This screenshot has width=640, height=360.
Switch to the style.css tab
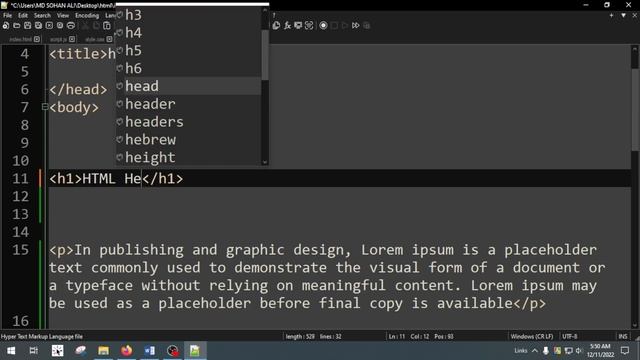[95, 39]
